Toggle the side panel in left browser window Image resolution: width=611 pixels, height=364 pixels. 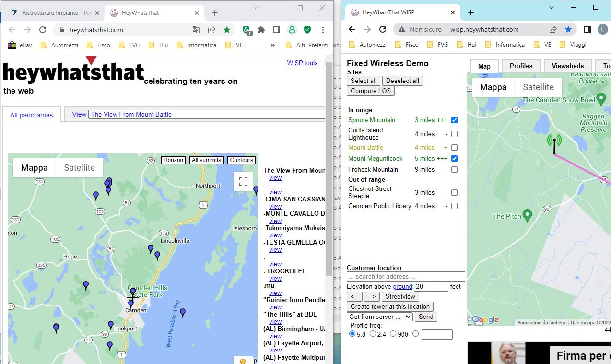[277, 30]
